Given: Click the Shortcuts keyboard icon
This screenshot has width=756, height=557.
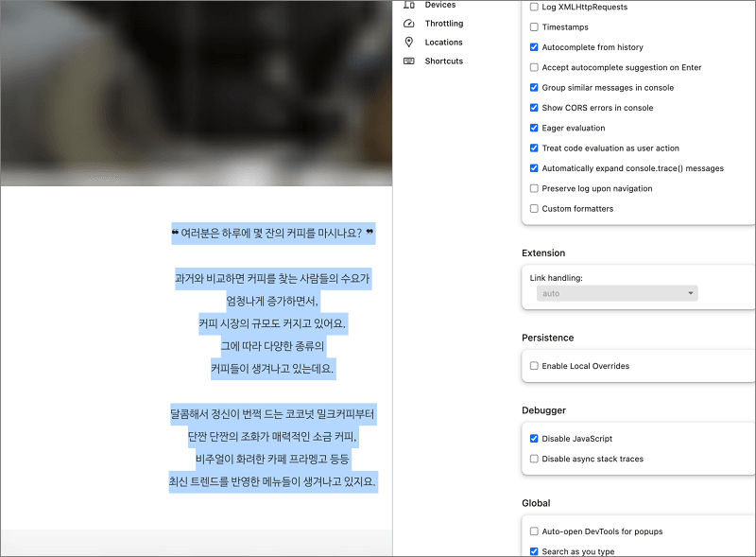Looking at the screenshot, I should pyautogui.click(x=409, y=61).
